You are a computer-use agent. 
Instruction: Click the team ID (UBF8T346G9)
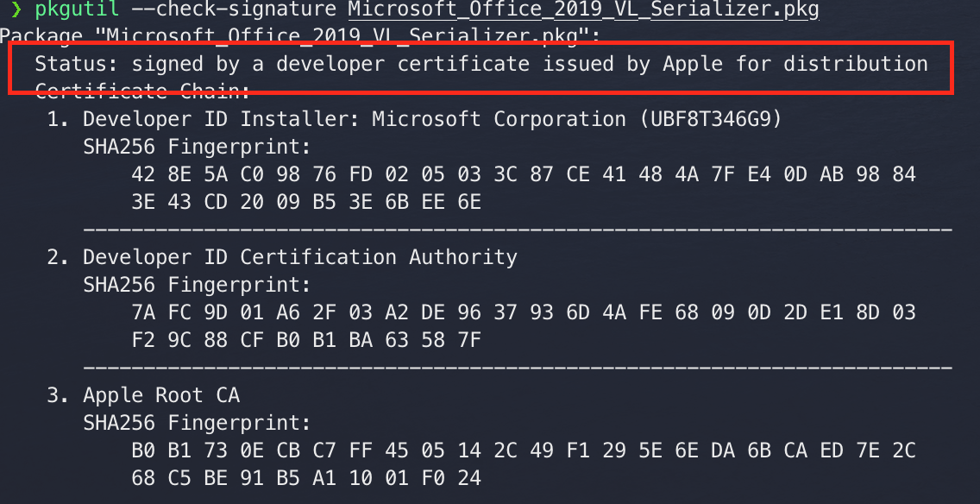point(711,119)
